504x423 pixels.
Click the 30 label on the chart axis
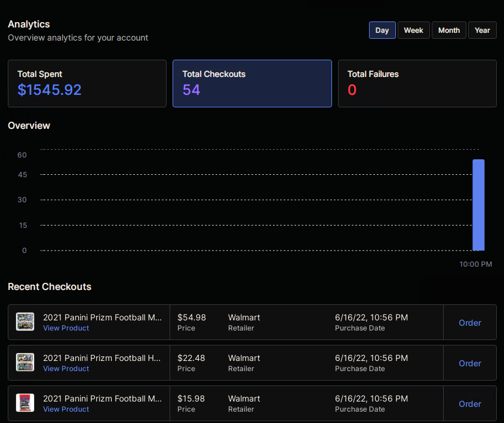(22, 200)
